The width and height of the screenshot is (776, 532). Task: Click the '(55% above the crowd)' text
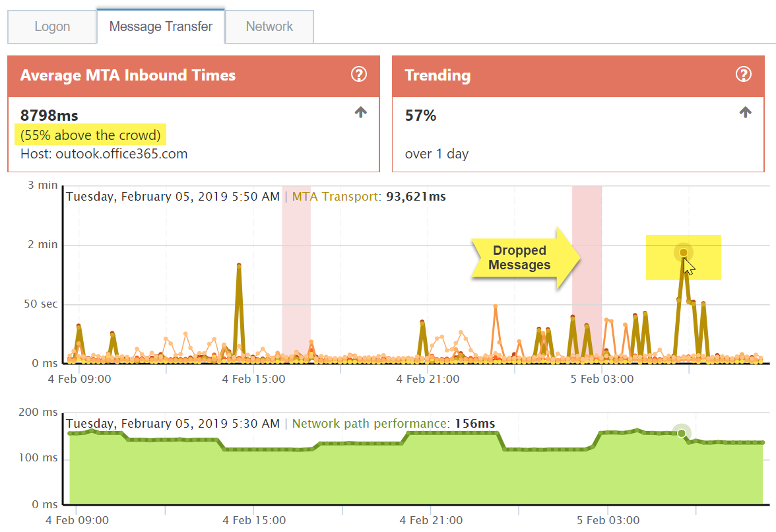[90, 135]
